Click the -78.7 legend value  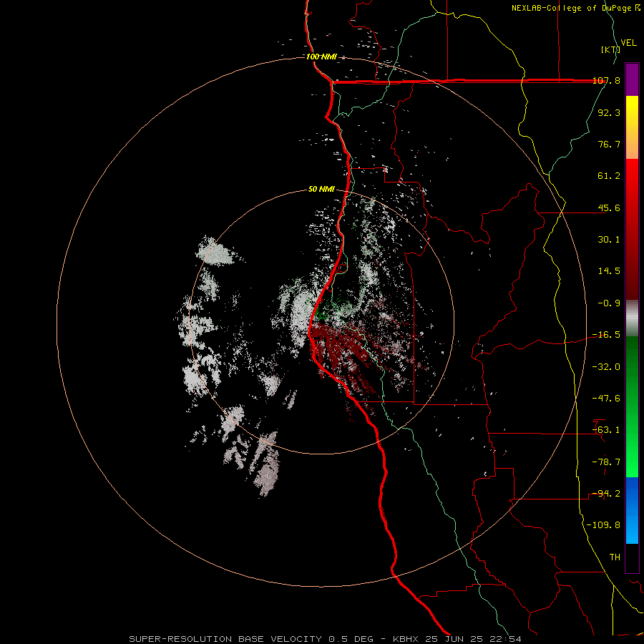point(606,462)
